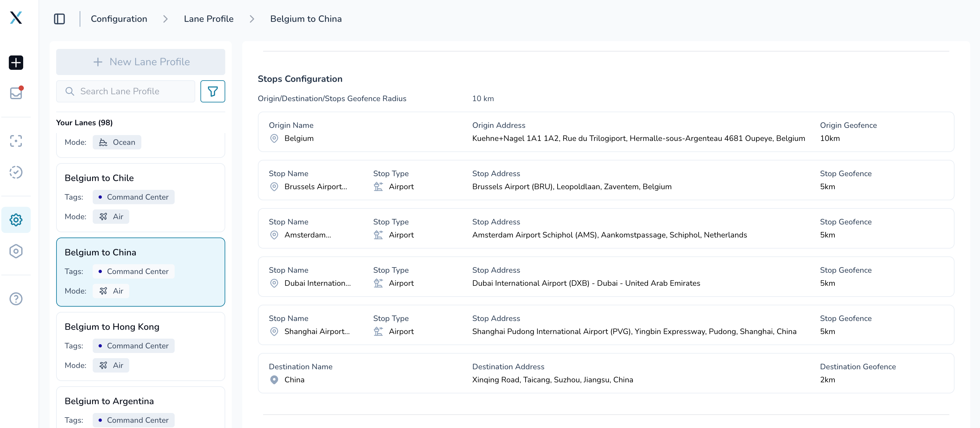Click the filled pin beside destination China
980x428 pixels.
pyautogui.click(x=274, y=380)
